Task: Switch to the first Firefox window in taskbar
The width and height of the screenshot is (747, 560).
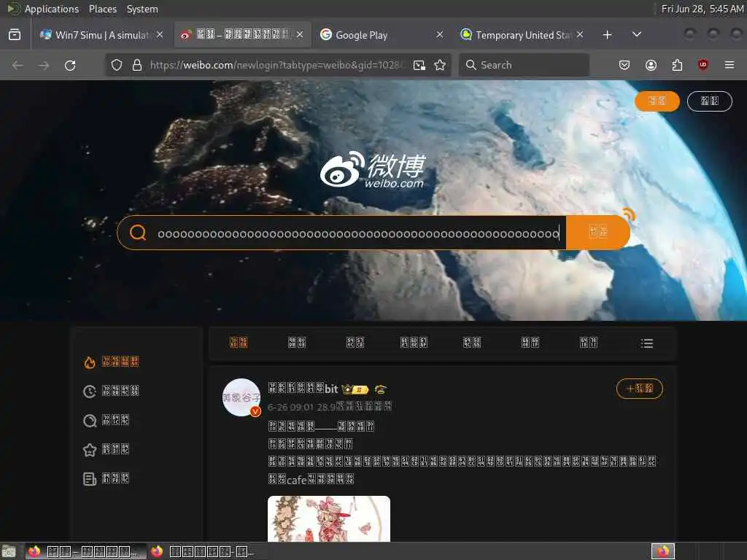Action: click(86, 551)
